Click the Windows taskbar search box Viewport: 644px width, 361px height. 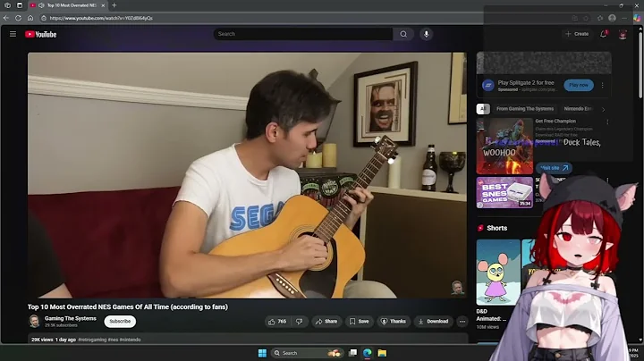(x=306, y=353)
